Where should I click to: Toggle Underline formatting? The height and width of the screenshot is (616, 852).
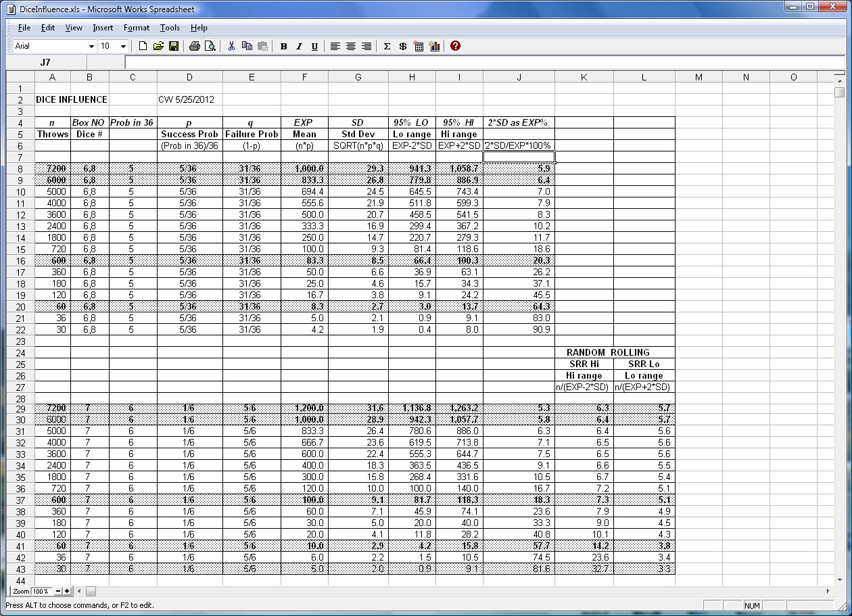click(x=314, y=46)
